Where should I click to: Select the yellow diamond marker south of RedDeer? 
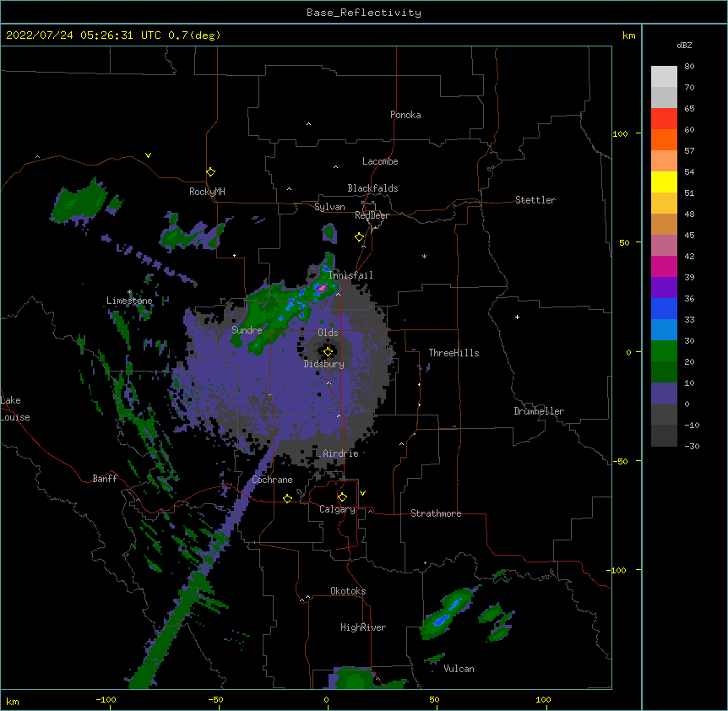coord(360,237)
